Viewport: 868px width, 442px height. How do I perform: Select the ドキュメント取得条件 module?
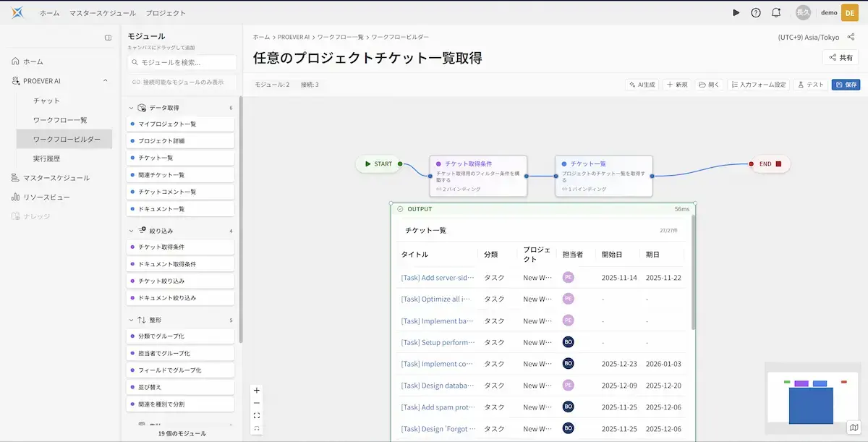(x=181, y=264)
